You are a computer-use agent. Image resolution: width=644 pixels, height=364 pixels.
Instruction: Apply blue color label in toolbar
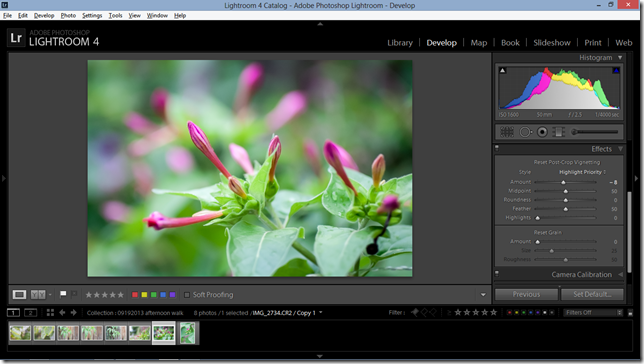click(163, 295)
